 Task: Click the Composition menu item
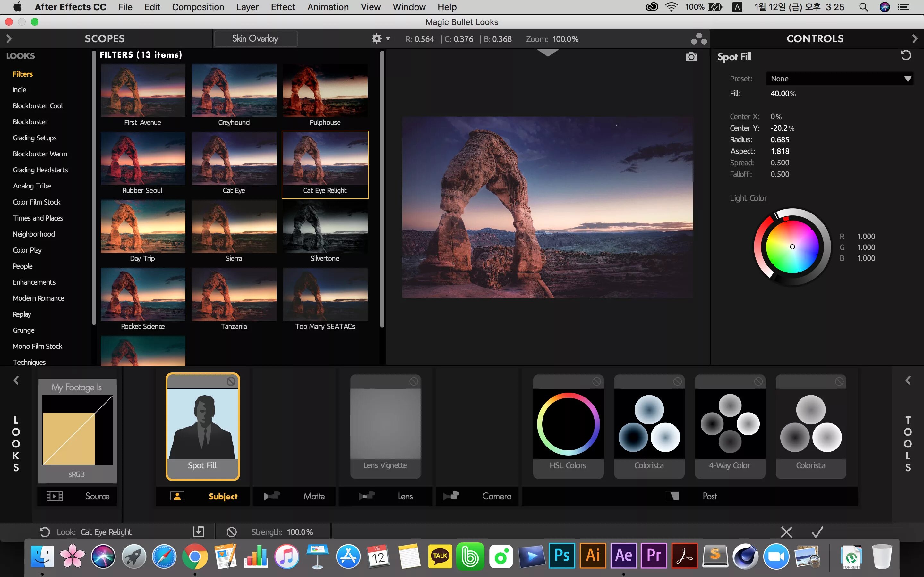coord(198,7)
